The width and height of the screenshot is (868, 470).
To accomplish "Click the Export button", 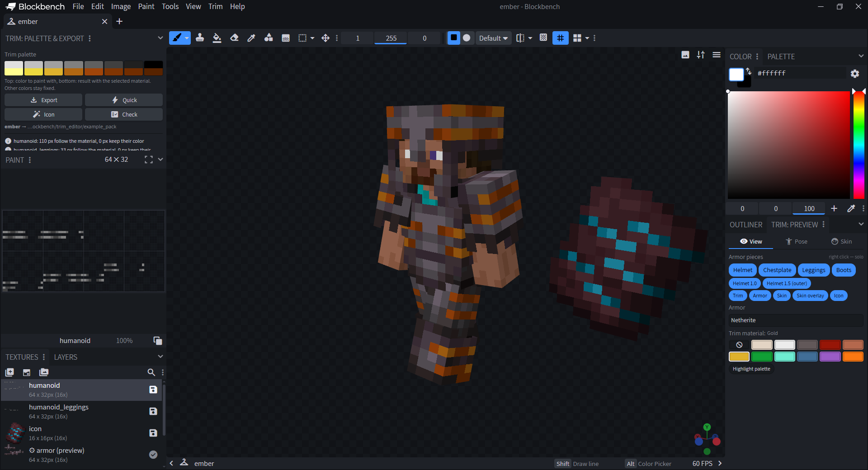I will pyautogui.click(x=43, y=100).
